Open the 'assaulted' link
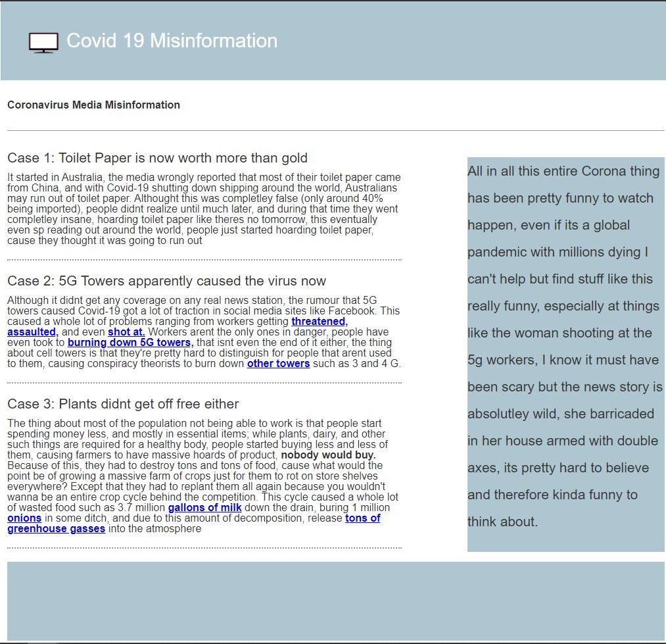The image size is (666, 644). [33, 332]
